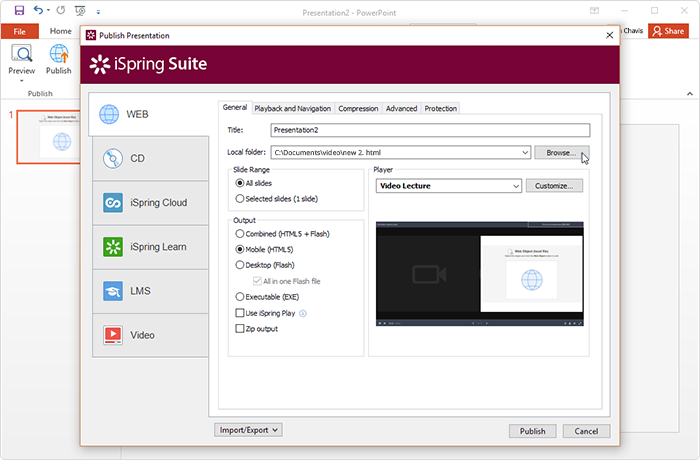This screenshot has height=460, width=700.
Task: Close the Publish Presentation dialog
Action: click(609, 35)
